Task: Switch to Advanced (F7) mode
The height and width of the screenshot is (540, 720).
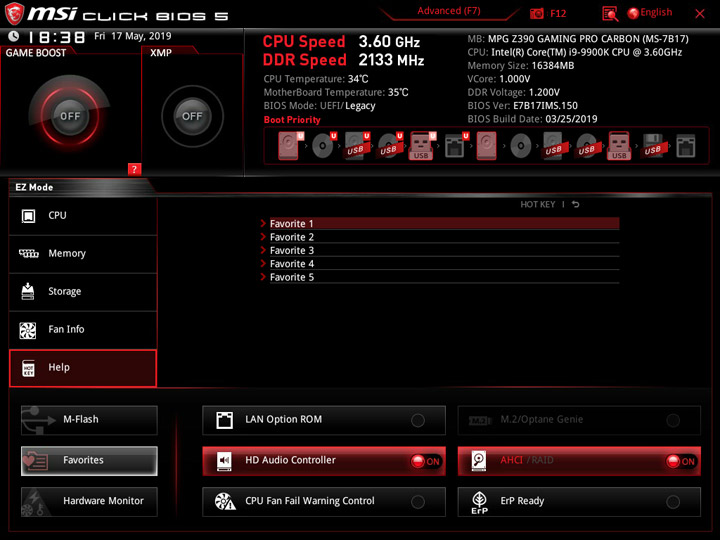Action: (x=449, y=11)
